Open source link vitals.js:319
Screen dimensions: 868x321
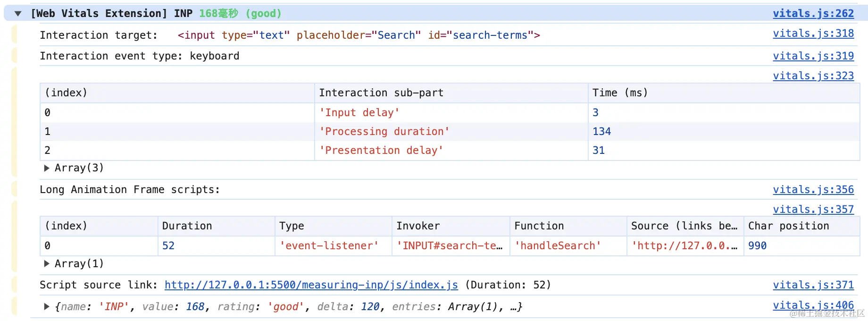(813, 56)
